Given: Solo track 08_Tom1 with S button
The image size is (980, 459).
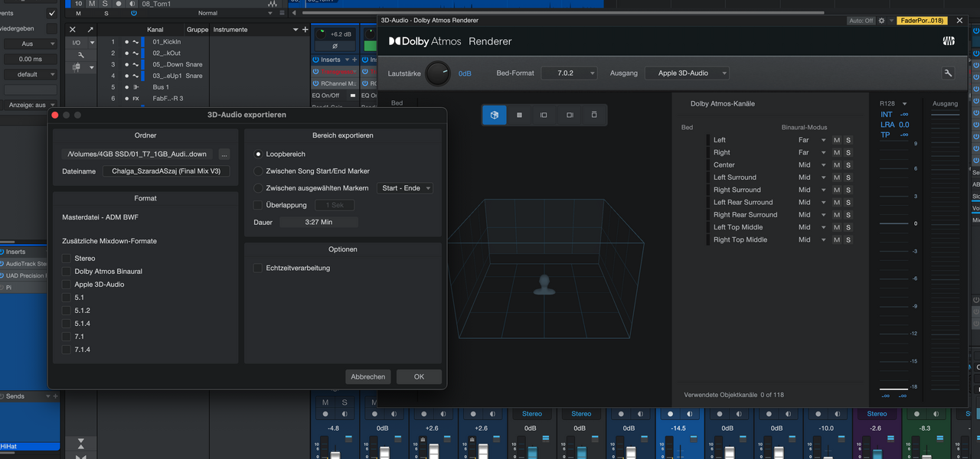Looking at the screenshot, I should click(104, 4).
